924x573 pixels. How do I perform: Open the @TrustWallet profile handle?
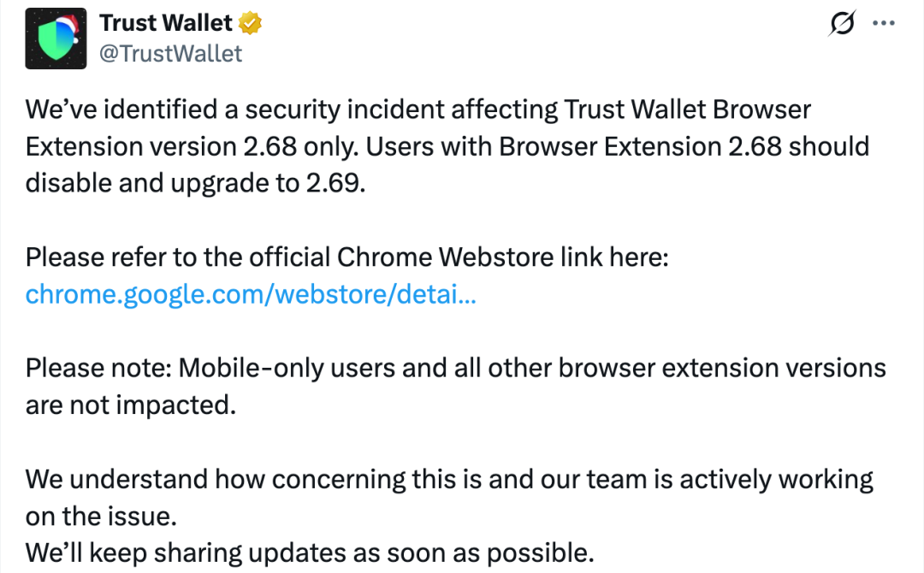pos(169,51)
